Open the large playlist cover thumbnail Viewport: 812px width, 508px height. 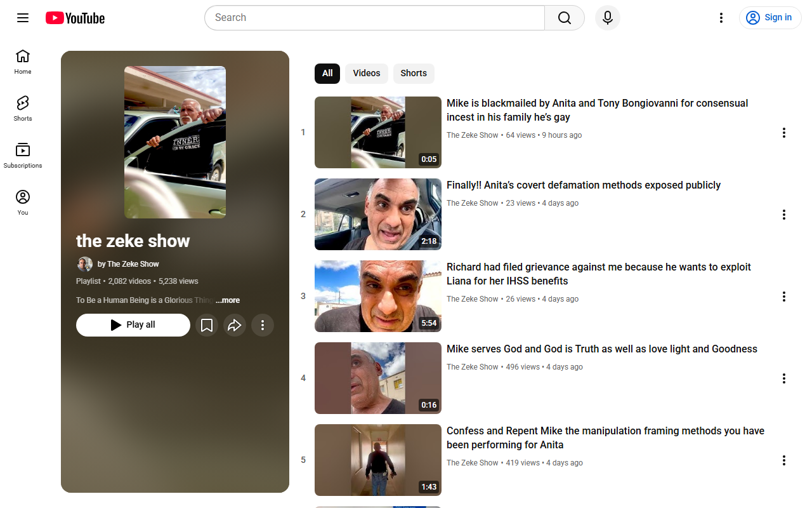175,142
